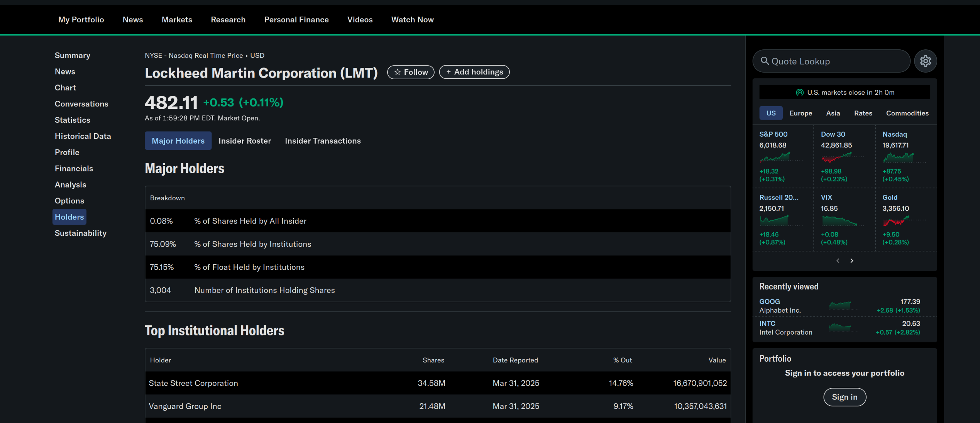Go to next market summary page
Image resolution: width=980 pixels, height=423 pixels.
851,261
